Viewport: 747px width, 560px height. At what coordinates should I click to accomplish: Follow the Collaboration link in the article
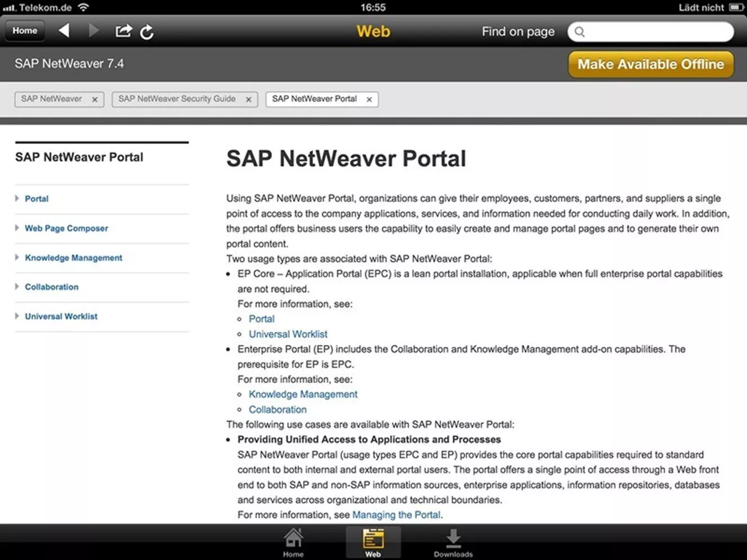coord(278,410)
